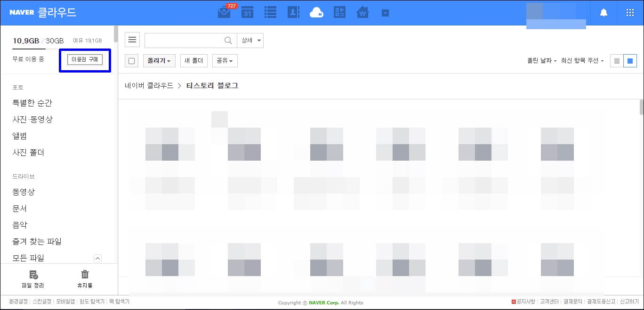Open 고객센터 footer link
The image size is (644, 310).
tap(549, 302)
